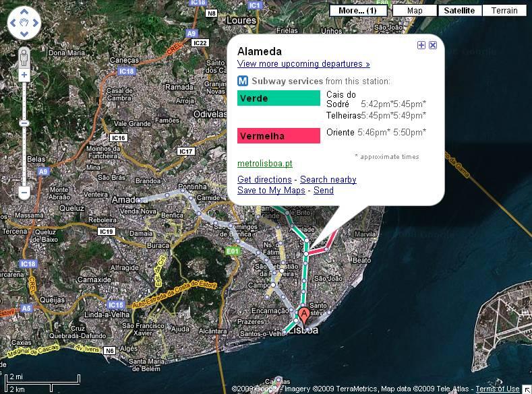Image resolution: width=532 pixels, height=394 pixels.
Task: Click the A5 highway shield
Action: click(x=26, y=308)
